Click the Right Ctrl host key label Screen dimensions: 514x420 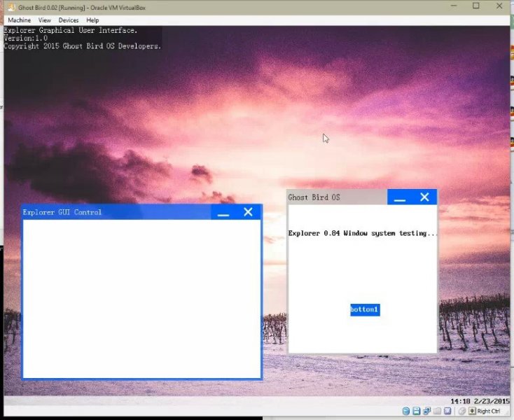pyautogui.click(x=489, y=411)
